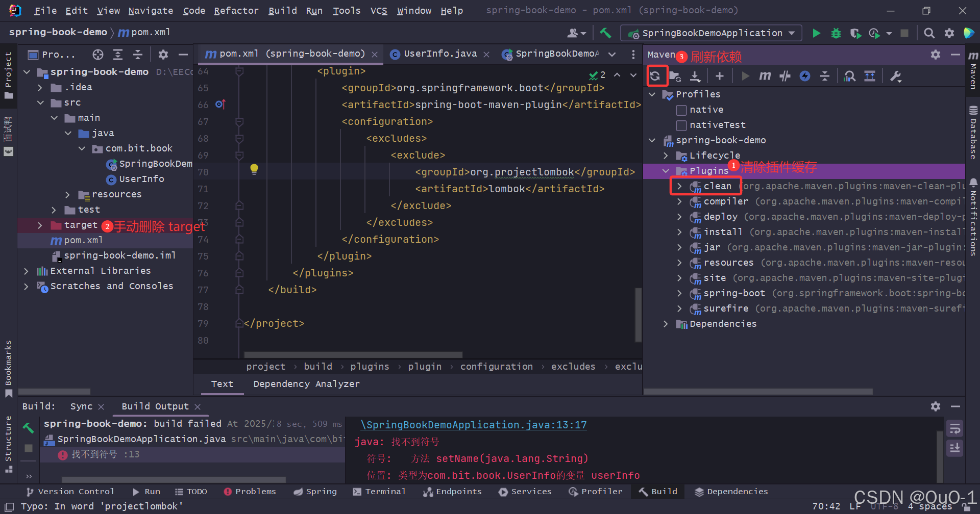
Task: Open the Terminal tool window
Action: [x=379, y=492]
